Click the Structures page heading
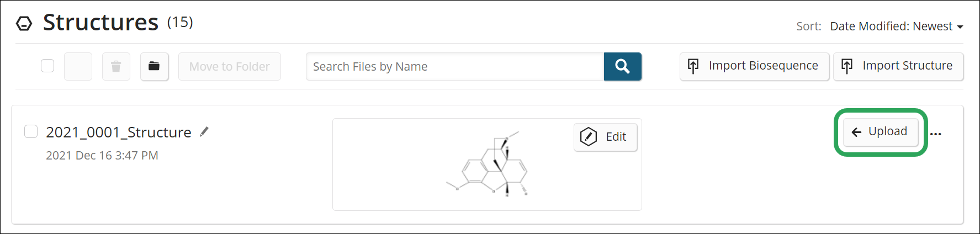This screenshot has height=234, width=980. (100, 23)
